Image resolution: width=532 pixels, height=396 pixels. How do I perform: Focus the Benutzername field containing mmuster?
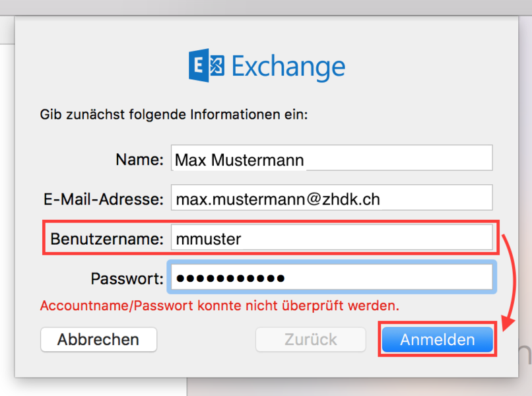tap(331, 238)
